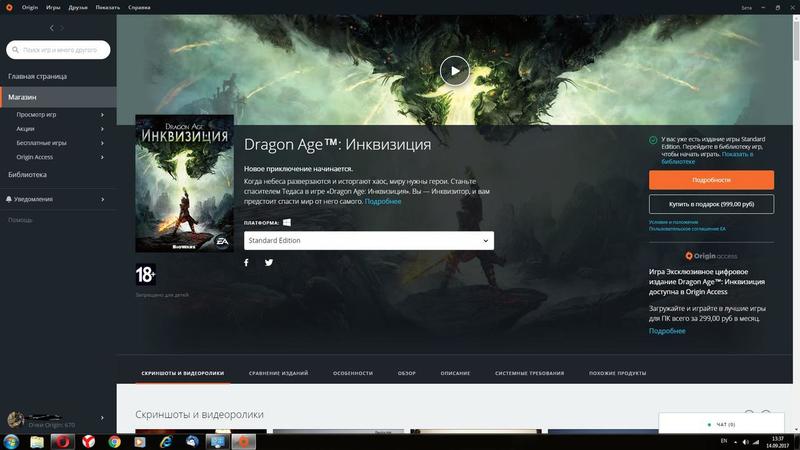Open the Standard Edition dropdown
Screen dimensions: 800x450
point(369,240)
